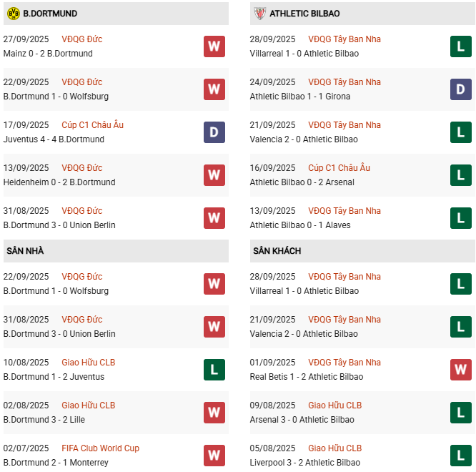Select the SÂN NHÀ section header
Image resolution: width=476 pixels, height=472 pixels.
(x=25, y=251)
